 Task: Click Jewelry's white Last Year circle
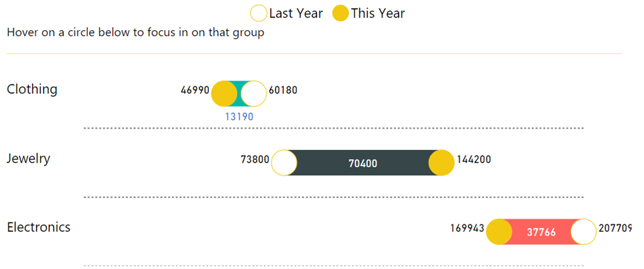click(284, 163)
